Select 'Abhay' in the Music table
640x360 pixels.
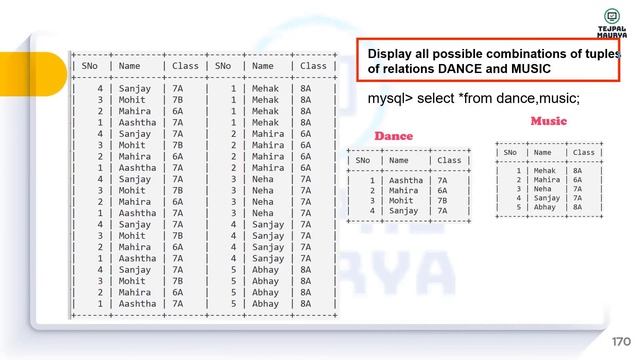(x=544, y=207)
